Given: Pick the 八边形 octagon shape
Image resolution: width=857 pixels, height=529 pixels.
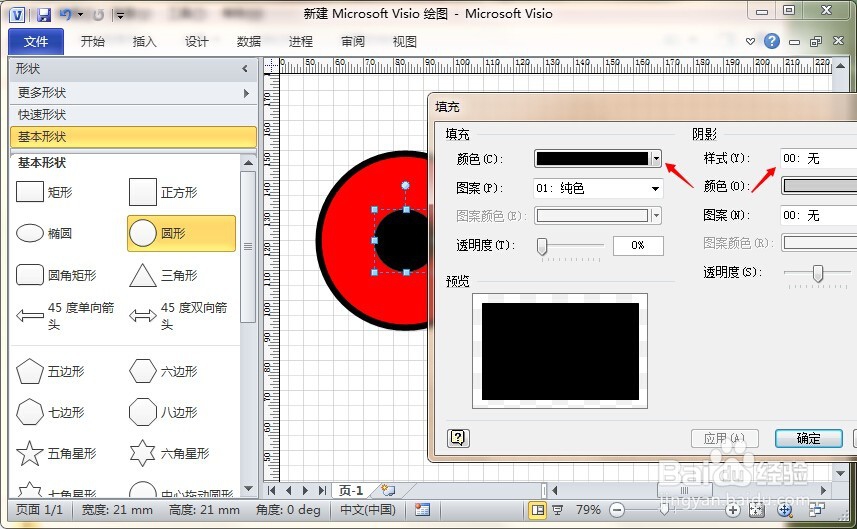Looking at the screenshot, I should coord(163,412).
